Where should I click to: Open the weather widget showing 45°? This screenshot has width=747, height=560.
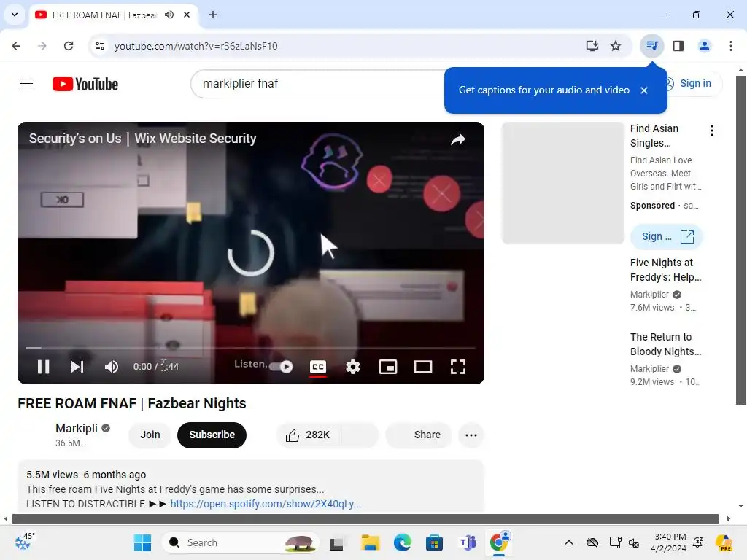pyautogui.click(x=24, y=542)
